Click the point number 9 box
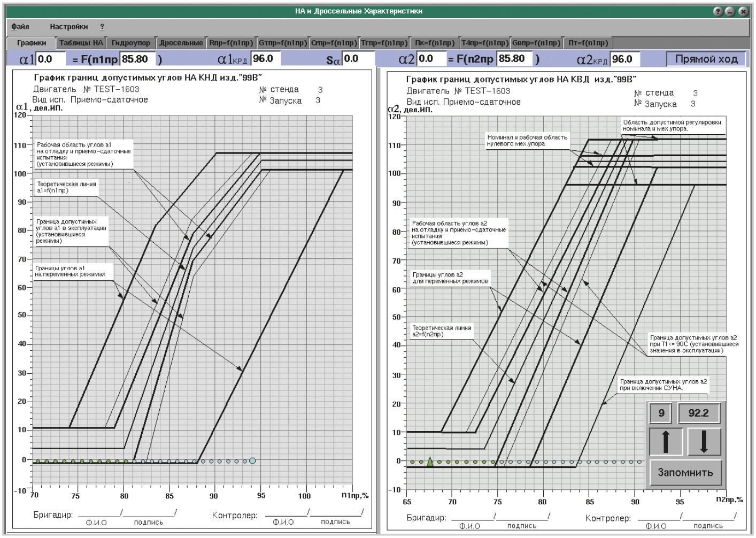This screenshot has height=538, width=756. pos(661,413)
